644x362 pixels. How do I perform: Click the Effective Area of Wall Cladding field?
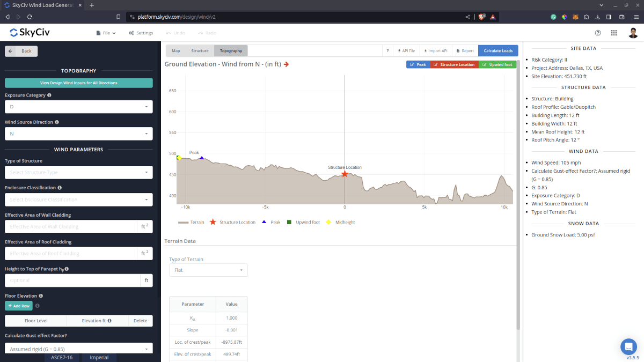pos(71,226)
